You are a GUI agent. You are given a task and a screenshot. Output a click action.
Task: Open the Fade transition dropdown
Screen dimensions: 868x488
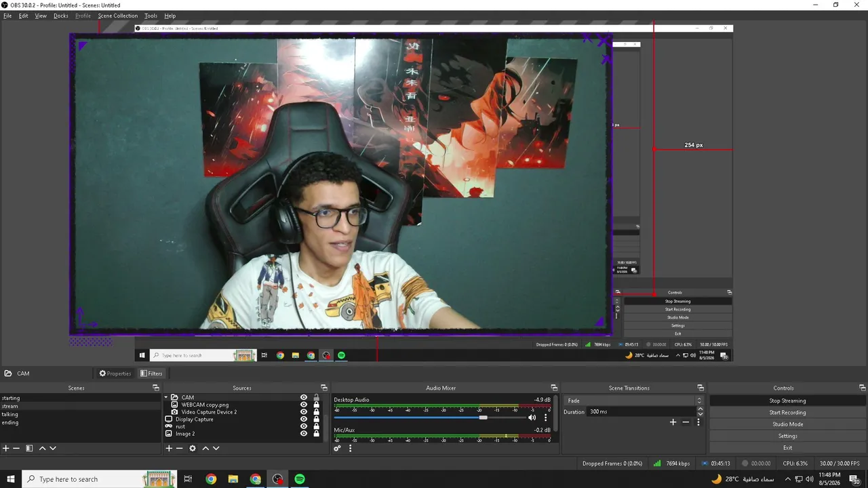pyautogui.click(x=633, y=401)
